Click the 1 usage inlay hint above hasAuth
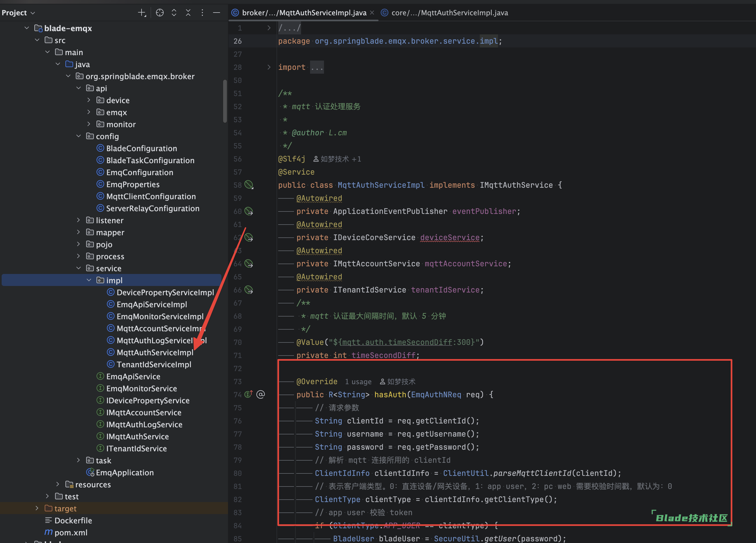The width and height of the screenshot is (756, 543). point(358,381)
